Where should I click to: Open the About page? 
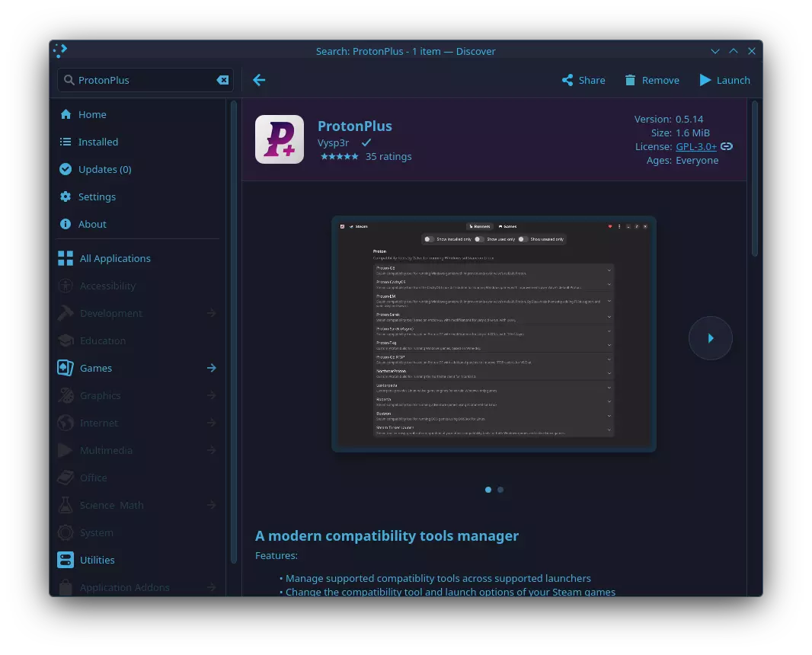coord(92,224)
